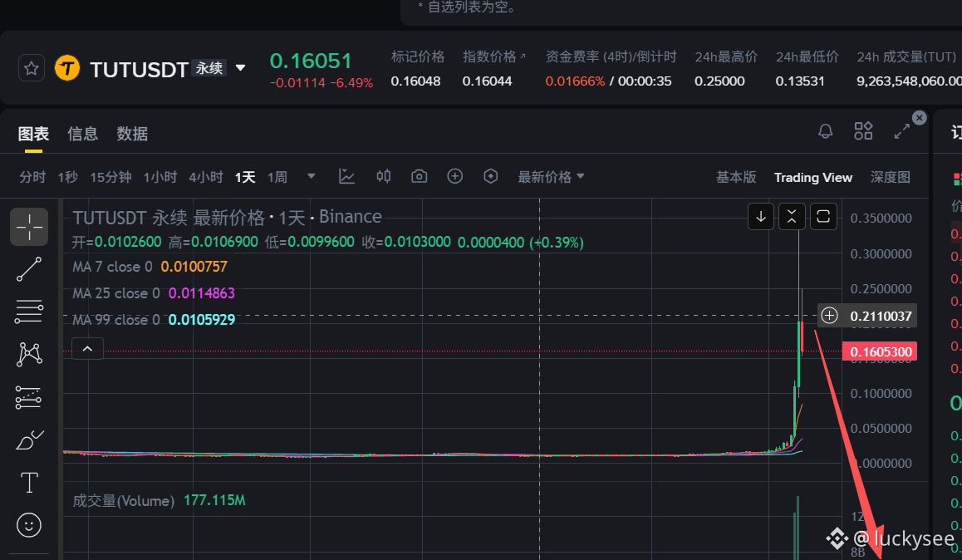Click the TUT coin logo
The image size is (962, 560).
click(x=66, y=68)
